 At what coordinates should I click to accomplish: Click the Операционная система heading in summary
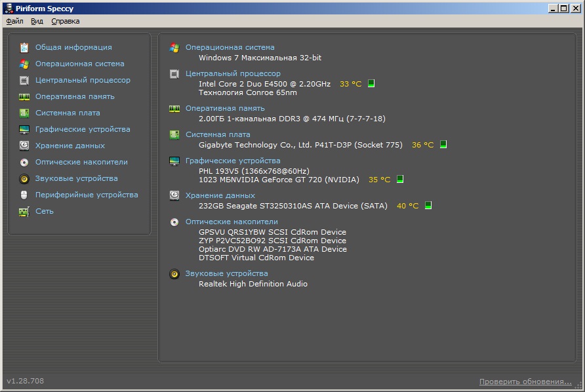tap(230, 47)
